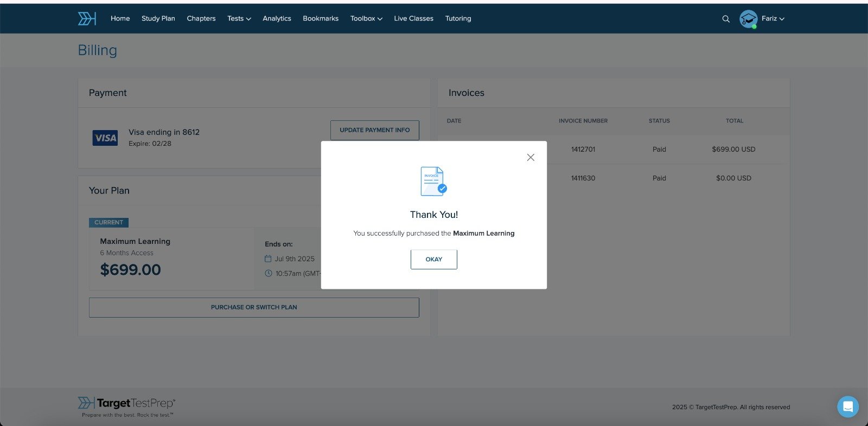The height and width of the screenshot is (426, 868).
Task: Open the search magnifier icon
Action: [726, 19]
